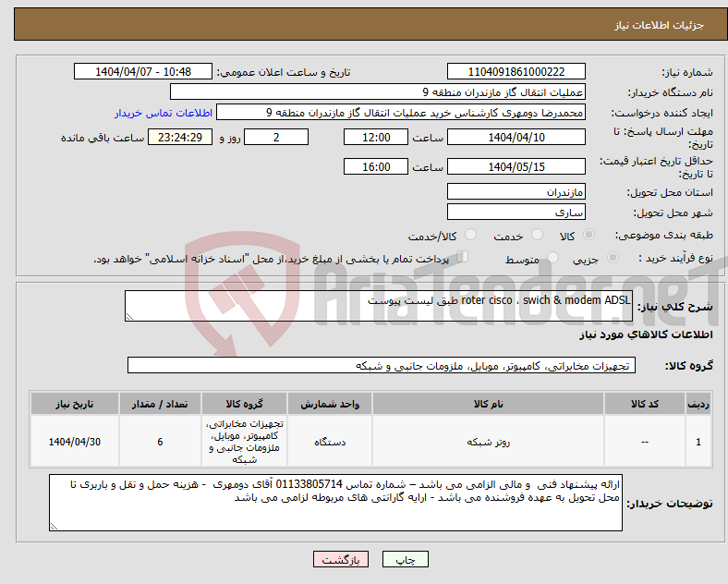Click the goods group field
This screenshot has width=728, height=584.
382,365
